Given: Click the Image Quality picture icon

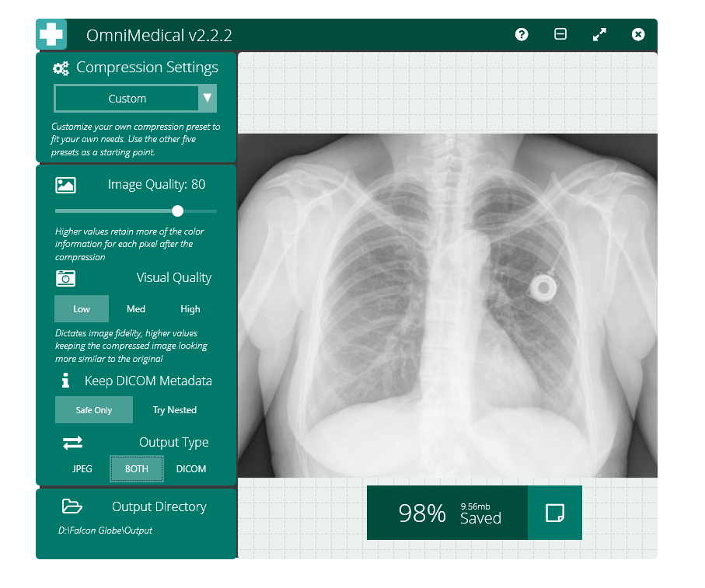Looking at the screenshot, I should point(65,185).
